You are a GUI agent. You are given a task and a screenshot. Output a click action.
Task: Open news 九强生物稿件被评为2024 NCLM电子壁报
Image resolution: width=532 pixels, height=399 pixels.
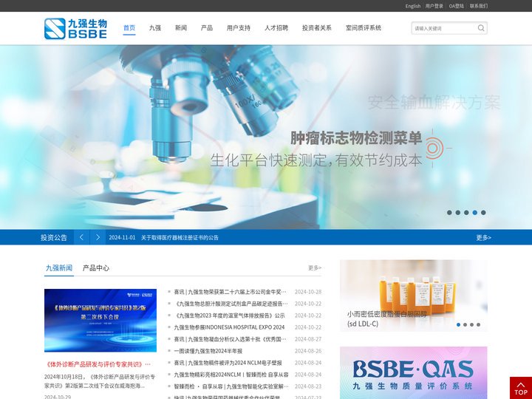pos(228,363)
